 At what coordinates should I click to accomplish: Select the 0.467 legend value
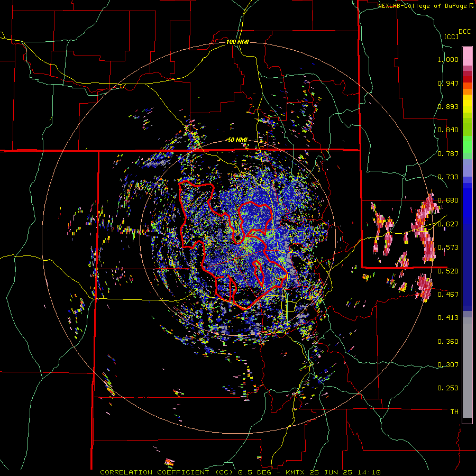448,295
